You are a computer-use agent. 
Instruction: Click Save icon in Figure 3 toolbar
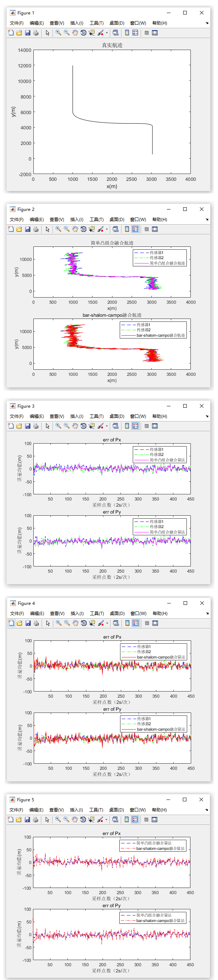[x=28, y=426]
